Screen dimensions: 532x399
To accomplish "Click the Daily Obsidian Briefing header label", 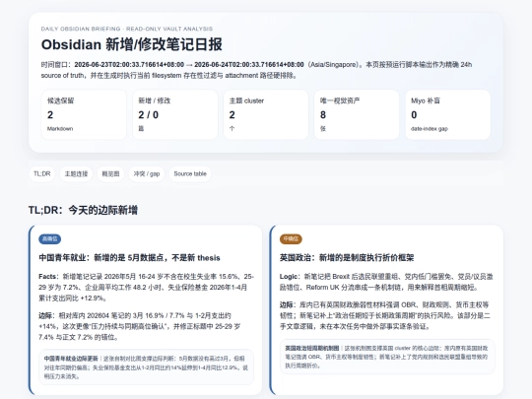I will point(127,29).
